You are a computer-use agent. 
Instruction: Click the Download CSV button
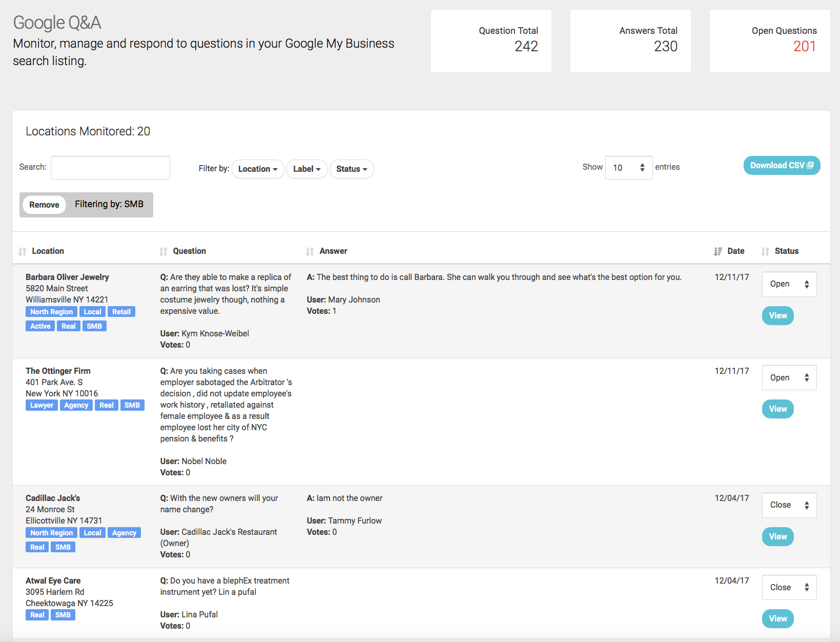coord(782,165)
